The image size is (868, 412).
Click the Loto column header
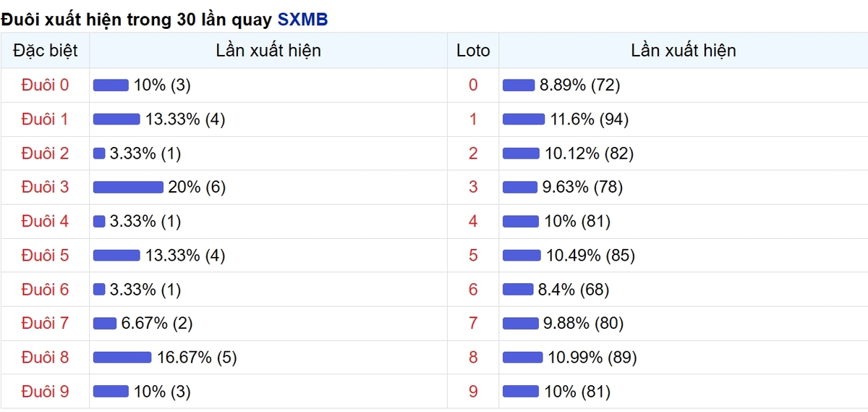(x=473, y=51)
